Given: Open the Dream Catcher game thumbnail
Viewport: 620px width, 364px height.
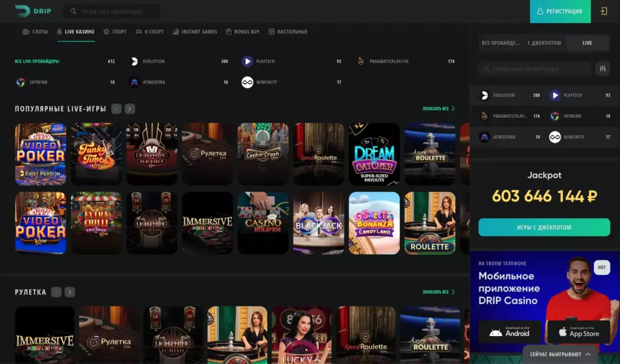Looking at the screenshot, I should (374, 154).
